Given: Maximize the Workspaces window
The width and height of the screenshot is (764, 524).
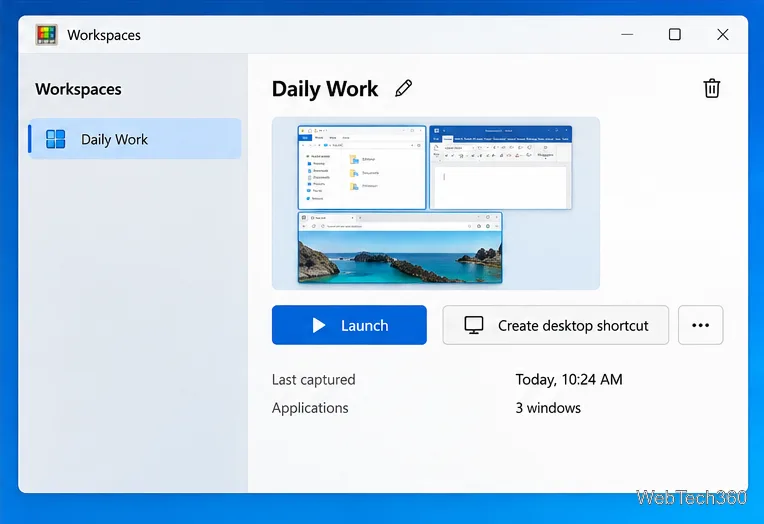Looking at the screenshot, I should pyautogui.click(x=674, y=35).
